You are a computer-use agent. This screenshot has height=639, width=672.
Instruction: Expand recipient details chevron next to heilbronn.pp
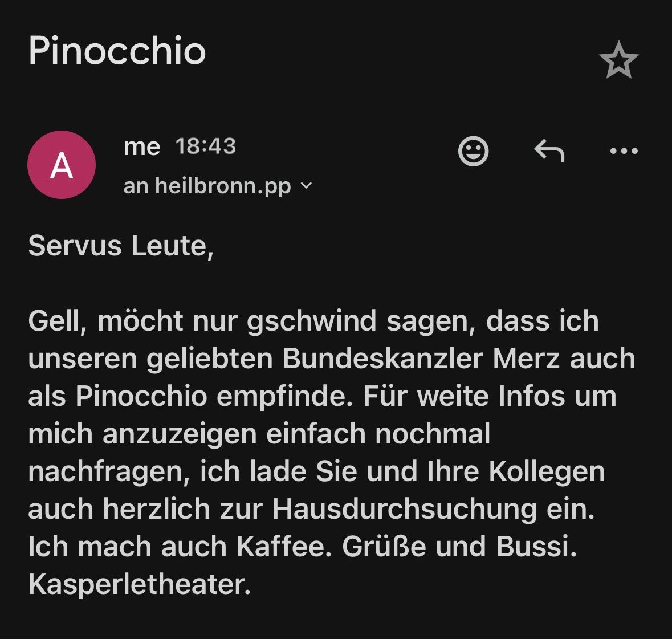(307, 186)
